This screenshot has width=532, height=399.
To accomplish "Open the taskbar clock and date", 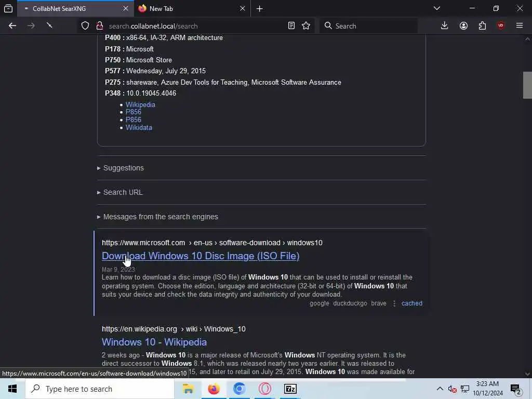I will point(487,389).
